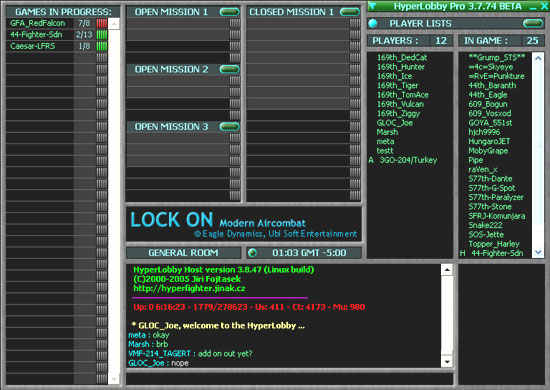
Task: Select in-game player Topper_Harley
Action: [x=494, y=244]
